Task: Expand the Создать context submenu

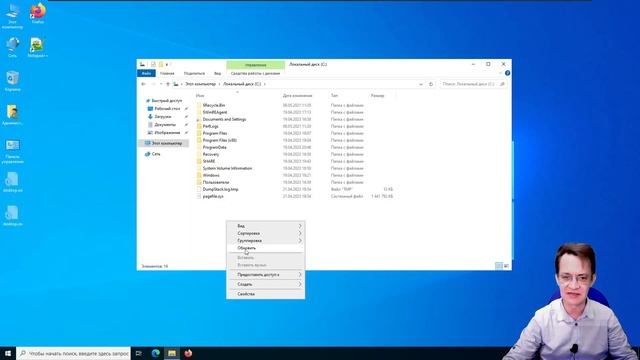Action: click(x=266, y=284)
